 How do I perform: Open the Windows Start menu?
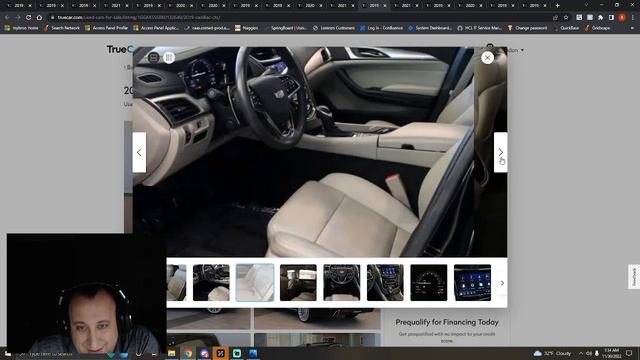(8, 353)
